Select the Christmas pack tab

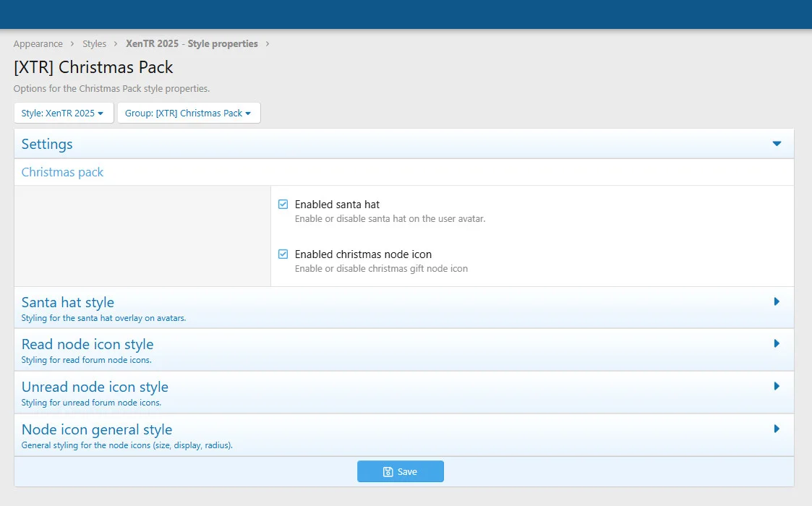pyautogui.click(x=62, y=172)
